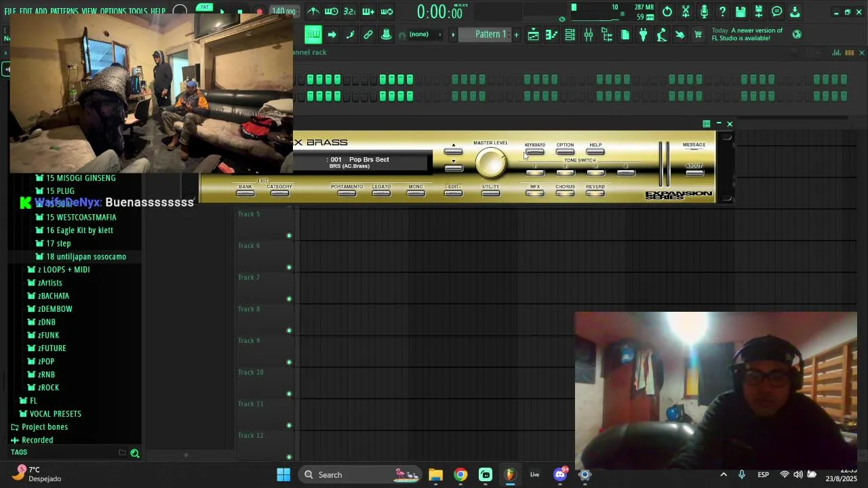The width and height of the screenshot is (868, 488).
Task: Click the 140 tempo display
Action: tap(283, 12)
